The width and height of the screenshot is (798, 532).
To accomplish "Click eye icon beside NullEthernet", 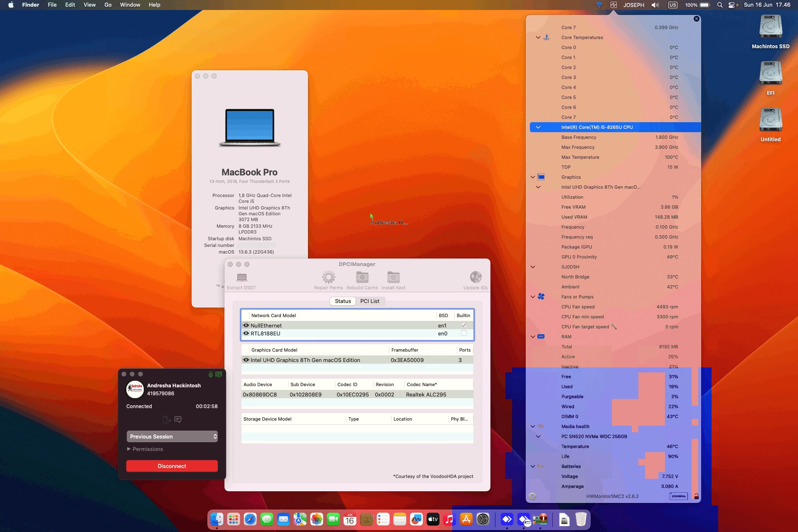I will coord(246,325).
